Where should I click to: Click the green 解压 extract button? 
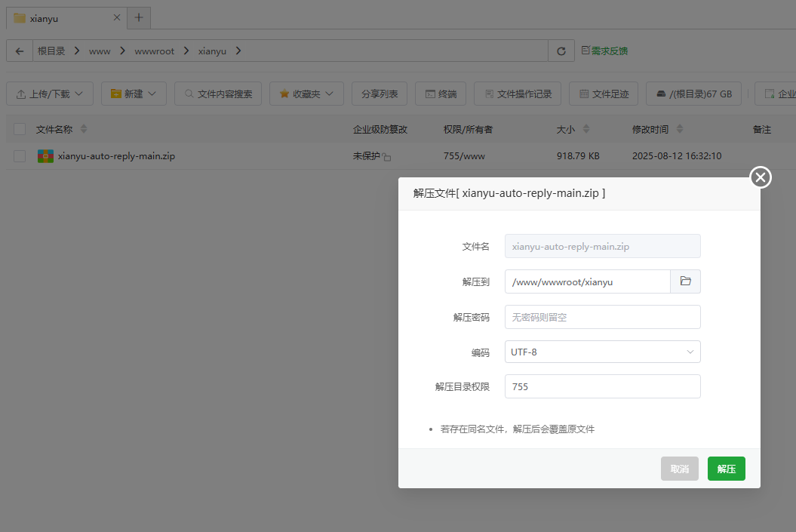coord(727,469)
